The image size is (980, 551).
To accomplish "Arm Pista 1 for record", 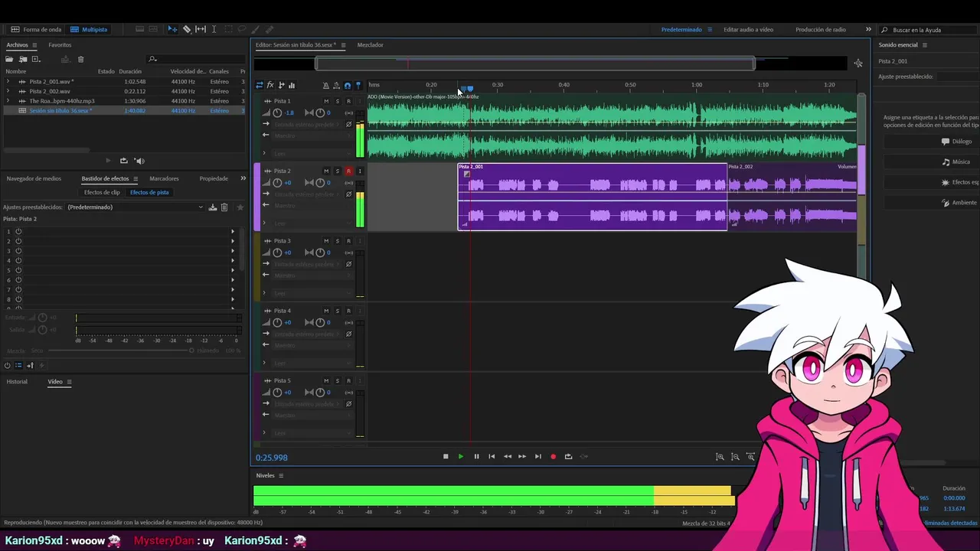I will [348, 101].
